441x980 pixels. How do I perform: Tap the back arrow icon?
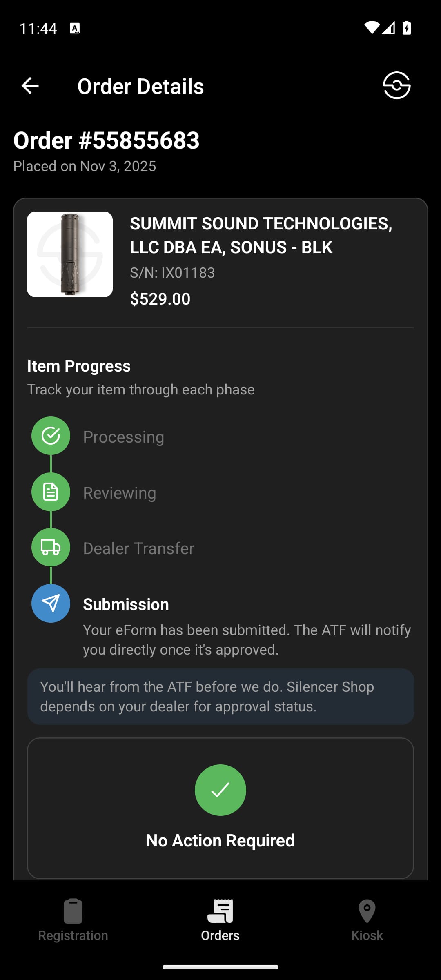coord(29,85)
